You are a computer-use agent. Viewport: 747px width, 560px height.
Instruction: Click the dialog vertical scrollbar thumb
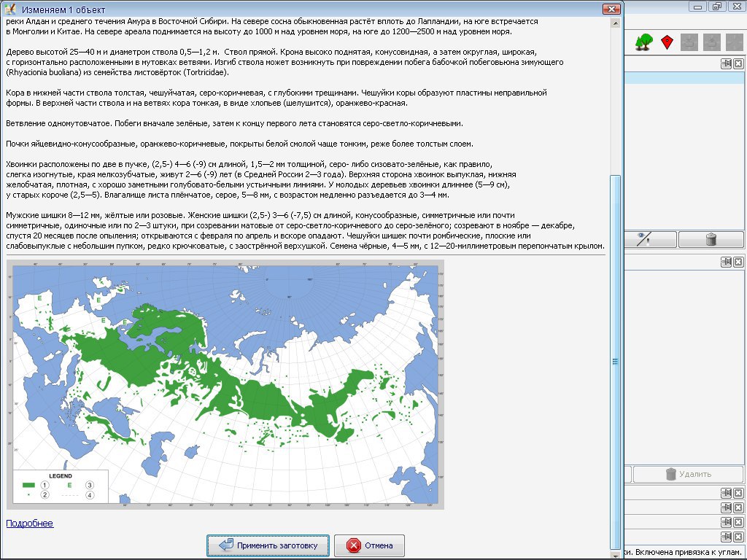616,362
